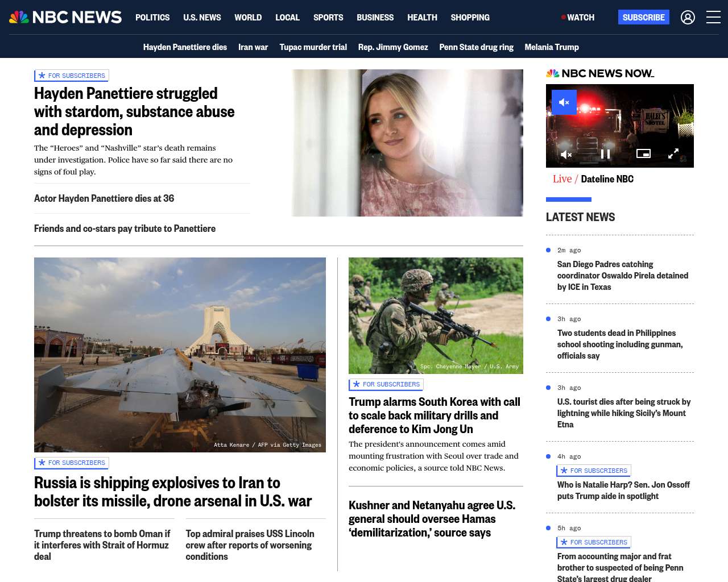
Task: Click For Subscribers badge above Russia explosives headline
Action: (72, 463)
